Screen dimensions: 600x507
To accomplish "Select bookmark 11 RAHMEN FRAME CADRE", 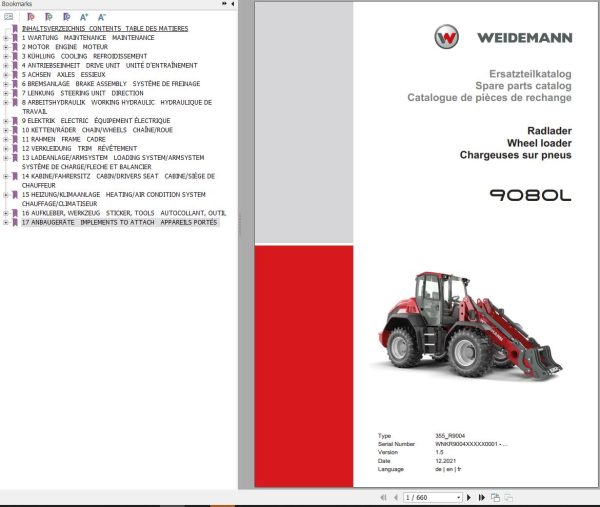I will click(64, 139).
